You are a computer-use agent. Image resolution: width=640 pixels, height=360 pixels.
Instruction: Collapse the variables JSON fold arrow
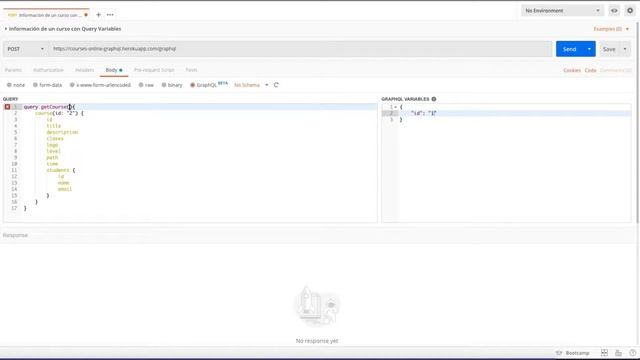pyautogui.click(x=396, y=107)
